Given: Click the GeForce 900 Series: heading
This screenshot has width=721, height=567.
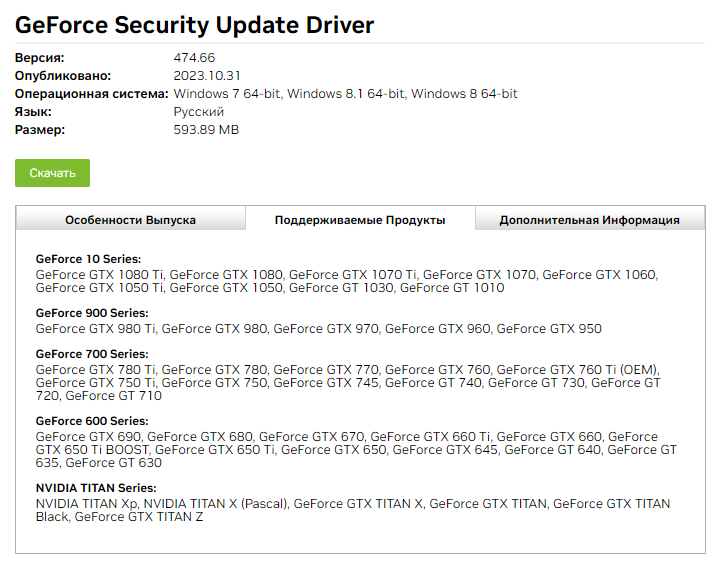Looking at the screenshot, I should [x=92, y=313].
